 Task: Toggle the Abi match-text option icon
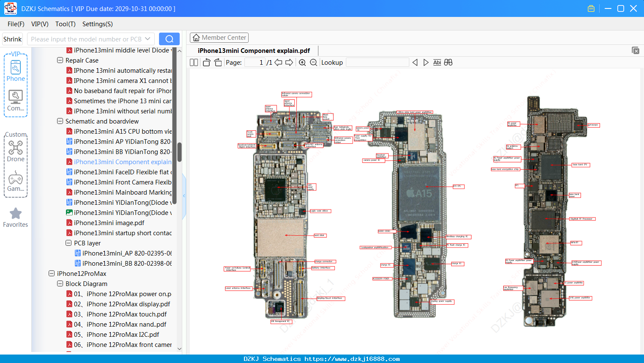[437, 63]
